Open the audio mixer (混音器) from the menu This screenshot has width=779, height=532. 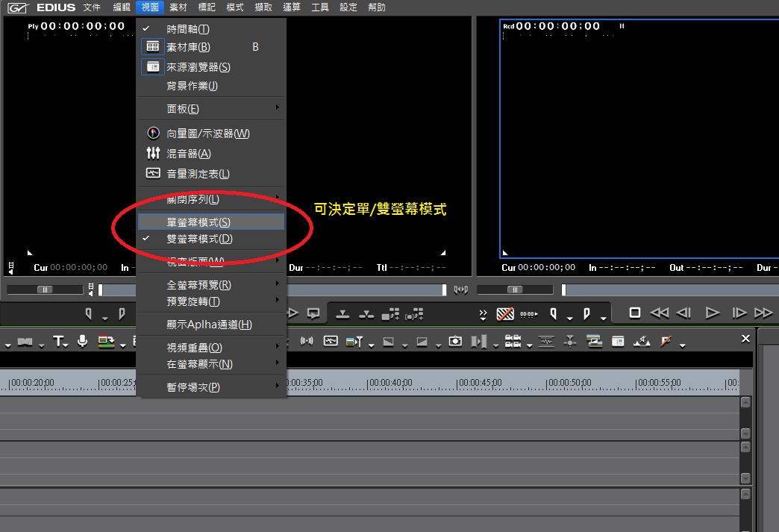coord(188,154)
